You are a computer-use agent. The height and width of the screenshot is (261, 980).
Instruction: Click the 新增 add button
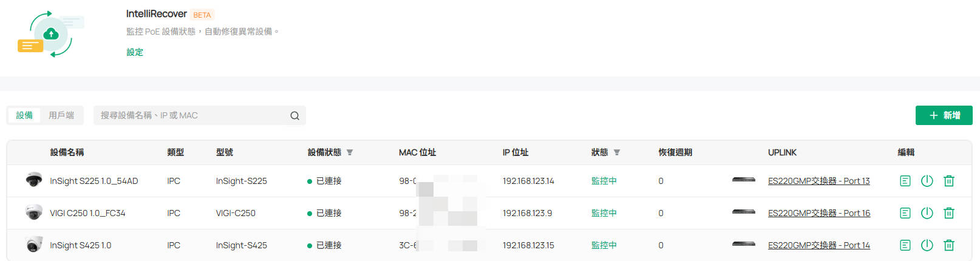944,115
